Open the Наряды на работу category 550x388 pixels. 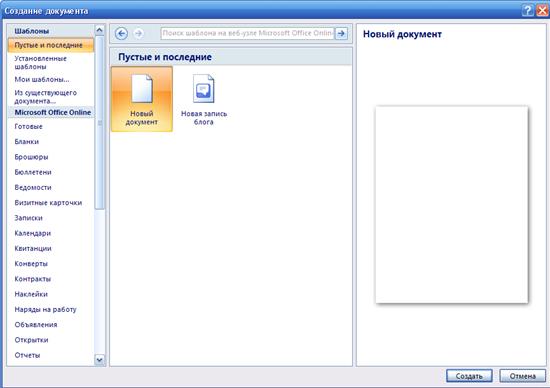[x=45, y=310]
